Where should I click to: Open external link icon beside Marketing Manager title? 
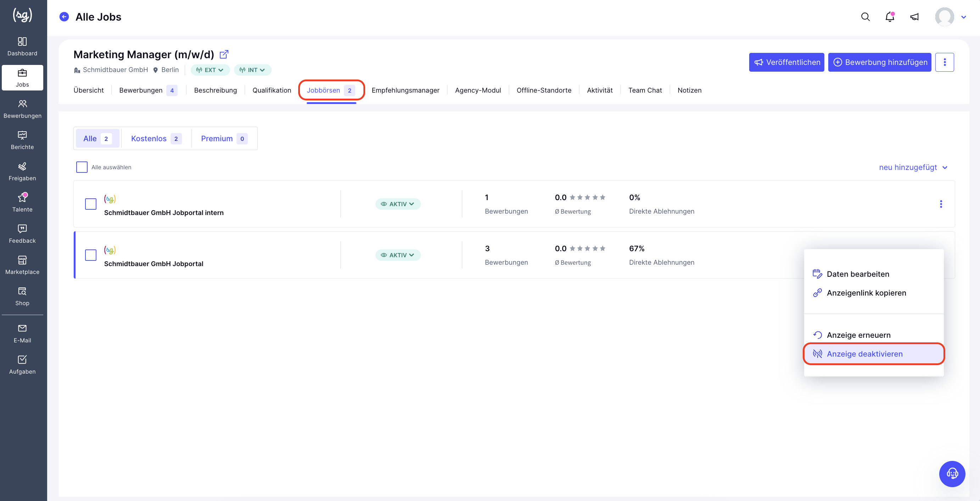click(224, 54)
